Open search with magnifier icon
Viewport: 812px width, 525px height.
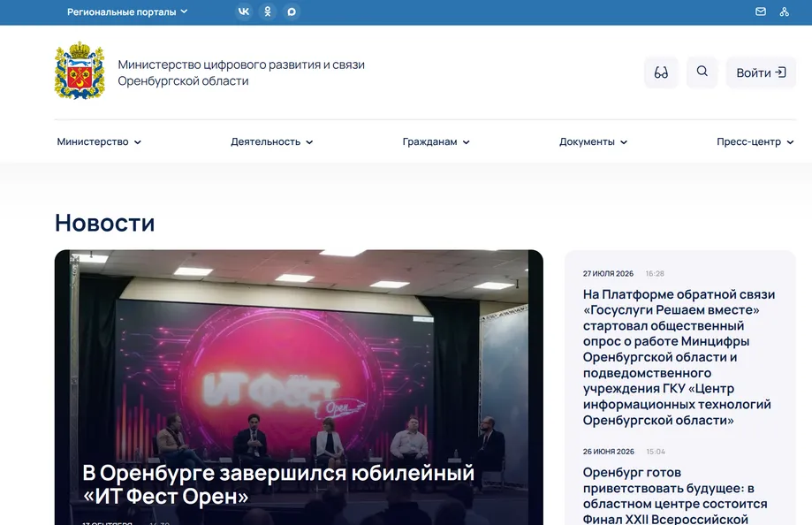702,72
